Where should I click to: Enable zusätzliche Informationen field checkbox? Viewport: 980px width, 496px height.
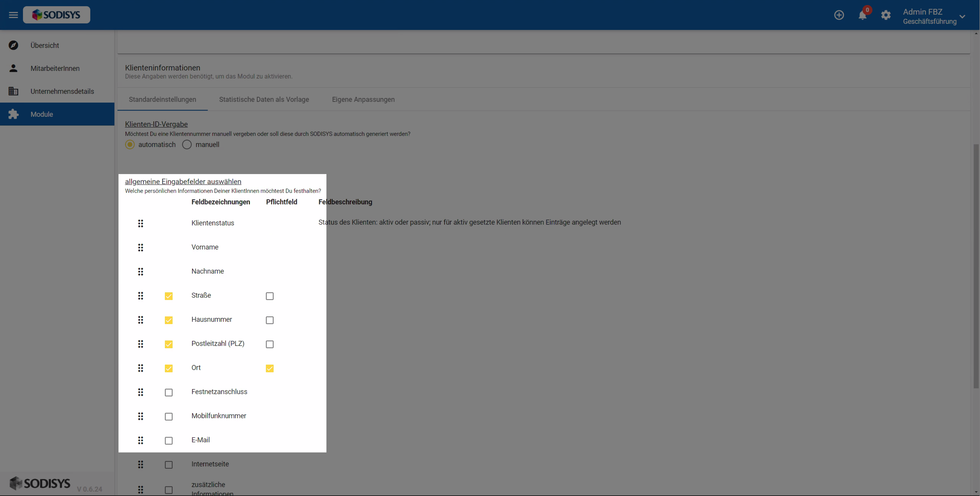click(x=168, y=490)
